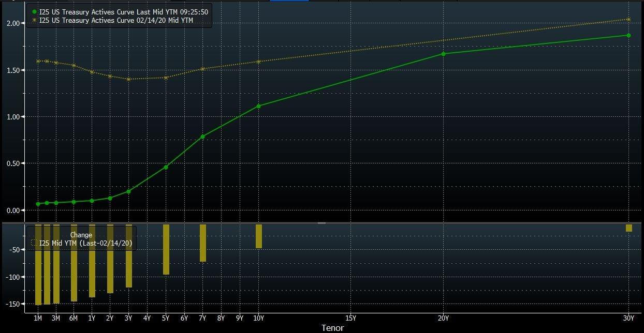Screen dimensions: 644x333
Task: Click the green dot marker in the legend
Action: pyautogui.click(x=34, y=12)
